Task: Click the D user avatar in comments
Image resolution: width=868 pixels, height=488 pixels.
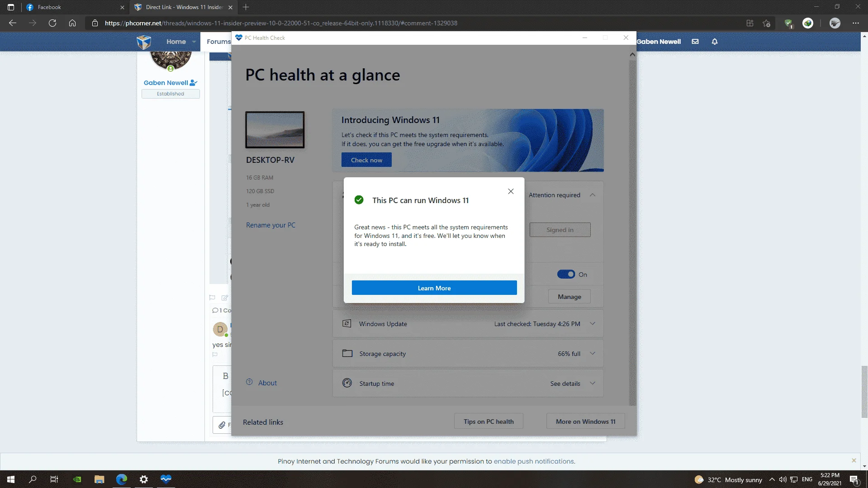Action: tap(220, 329)
